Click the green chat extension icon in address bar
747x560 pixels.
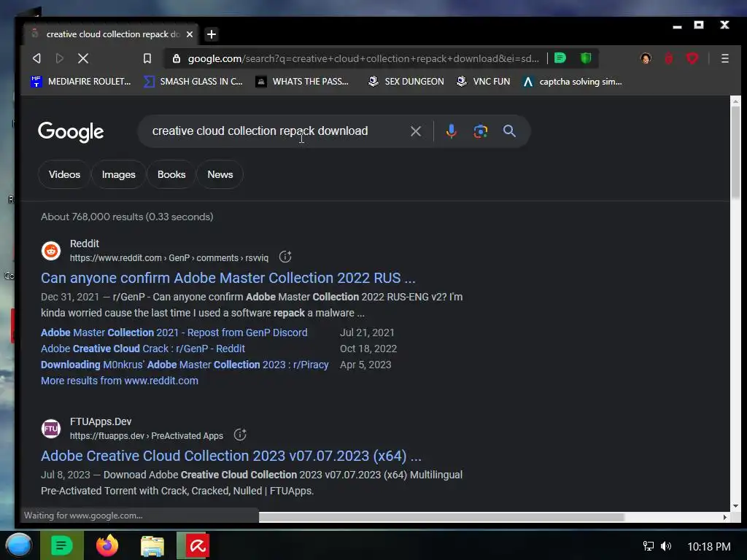click(560, 58)
